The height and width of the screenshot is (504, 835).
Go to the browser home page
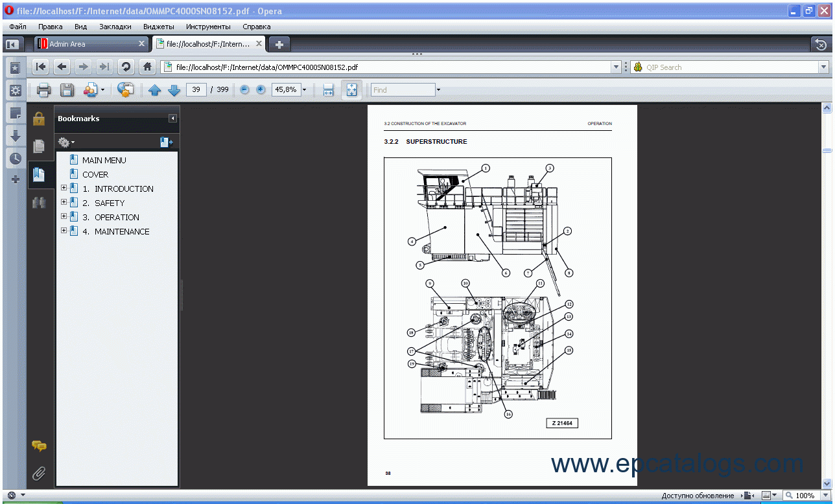148,67
